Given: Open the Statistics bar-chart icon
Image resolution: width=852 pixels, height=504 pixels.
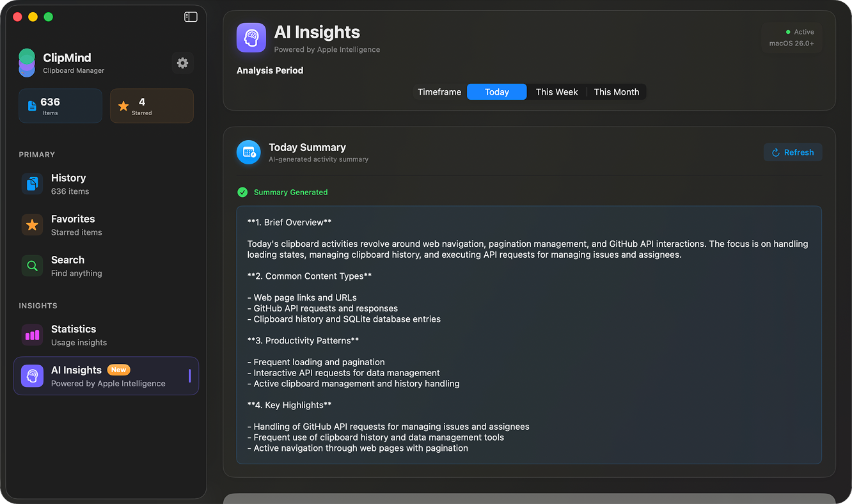Looking at the screenshot, I should 32,335.
